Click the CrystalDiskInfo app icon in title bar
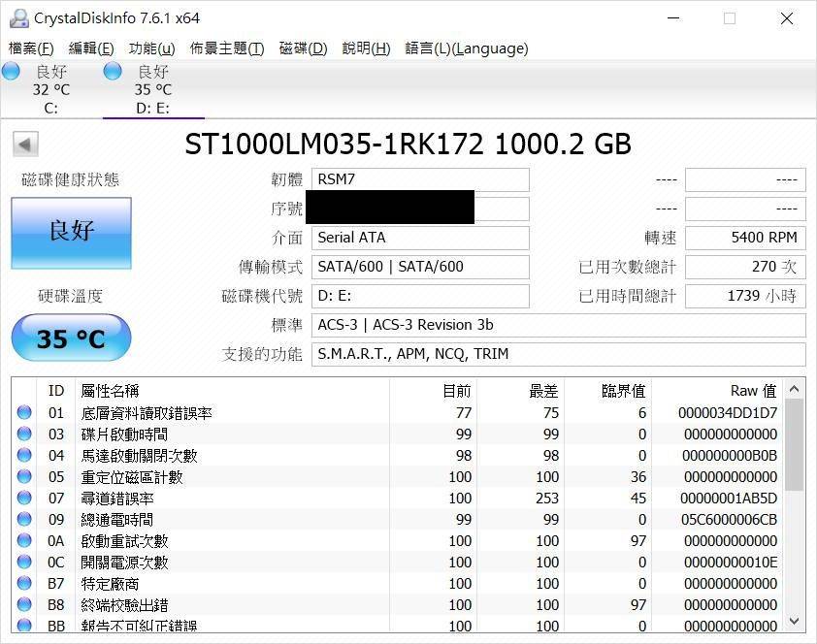This screenshot has width=817, height=644. click(x=18, y=18)
